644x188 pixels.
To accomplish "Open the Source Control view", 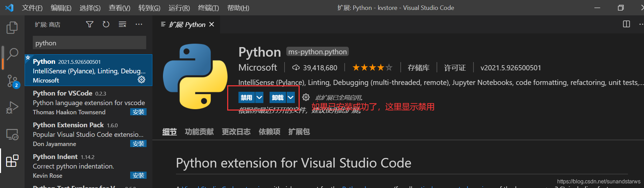I will pyautogui.click(x=13, y=81).
